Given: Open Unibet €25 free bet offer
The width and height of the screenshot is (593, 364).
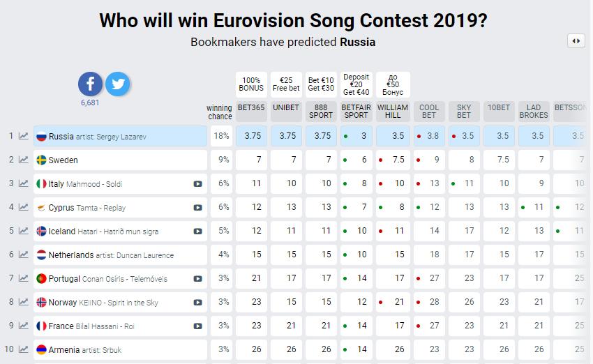Looking at the screenshot, I should (x=286, y=84).
